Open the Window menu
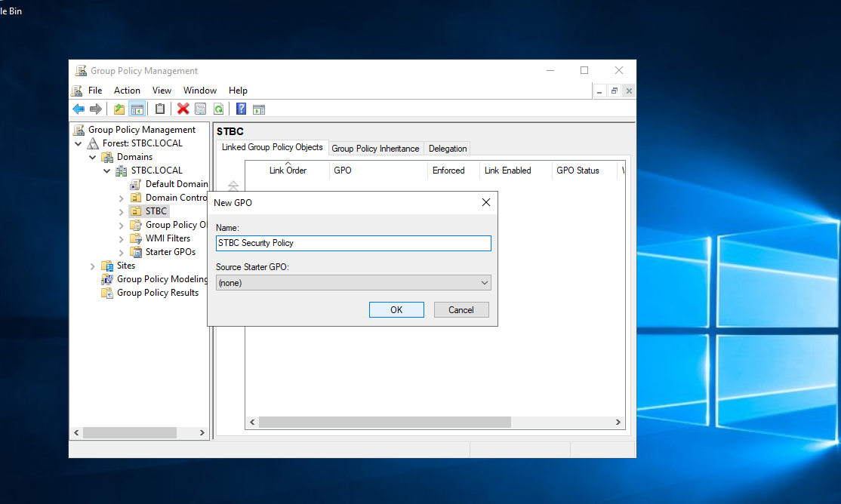 [x=200, y=91]
